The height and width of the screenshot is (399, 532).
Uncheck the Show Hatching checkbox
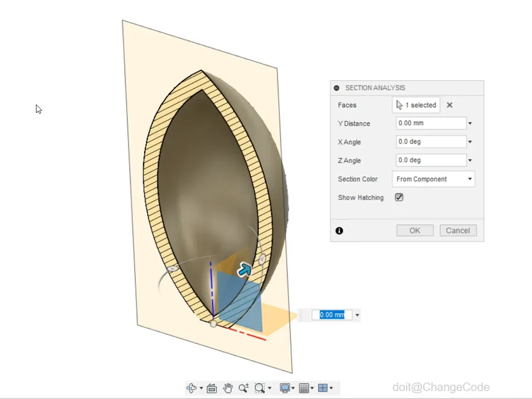pyautogui.click(x=399, y=197)
